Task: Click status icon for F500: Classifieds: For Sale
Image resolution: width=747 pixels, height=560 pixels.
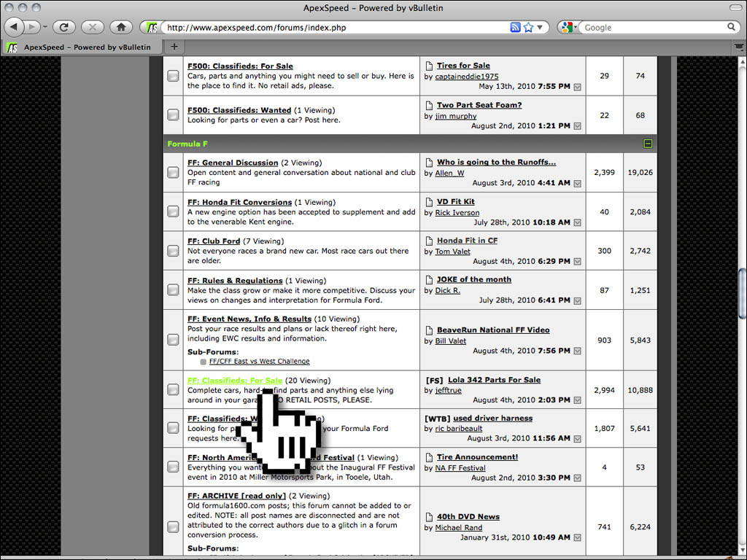Action: click(x=173, y=76)
